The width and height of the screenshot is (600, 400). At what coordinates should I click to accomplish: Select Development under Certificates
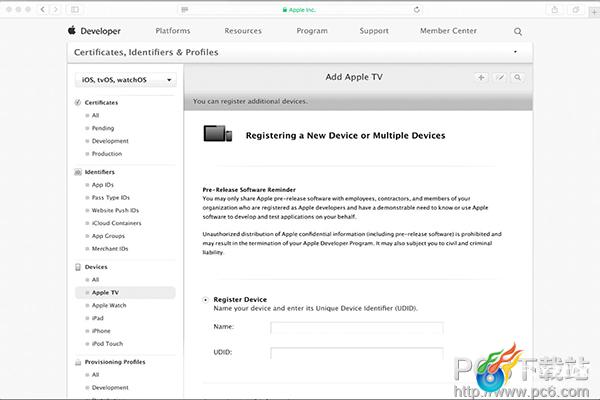point(110,141)
